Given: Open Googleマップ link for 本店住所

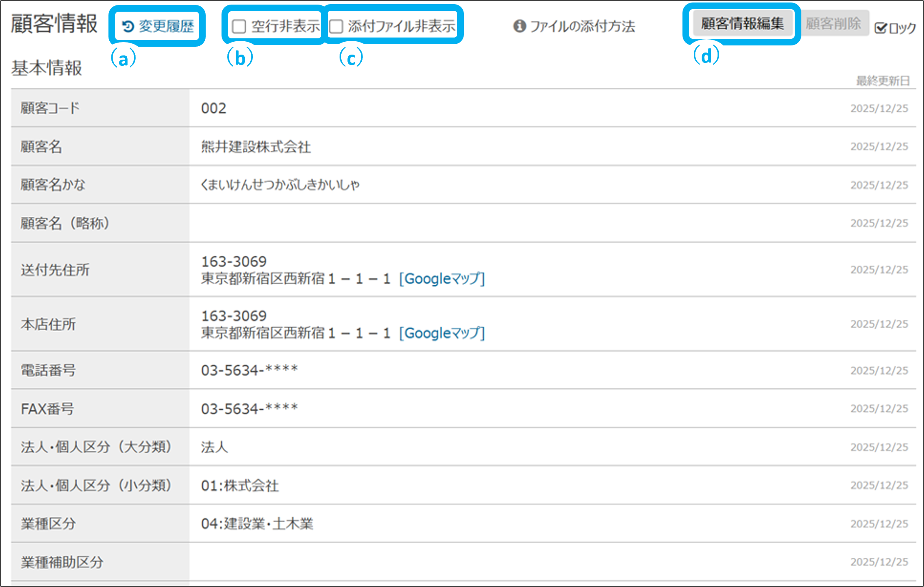Looking at the screenshot, I should [442, 333].
